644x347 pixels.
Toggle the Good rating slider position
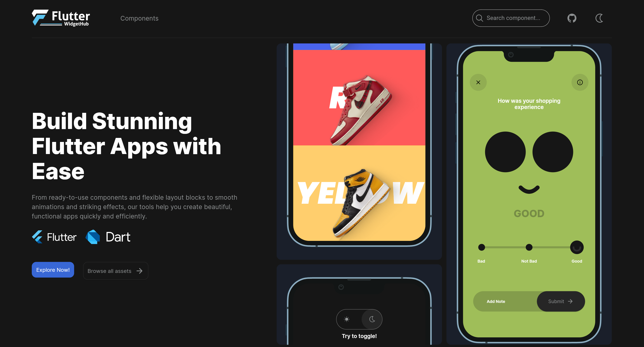(x=577, y=247)
